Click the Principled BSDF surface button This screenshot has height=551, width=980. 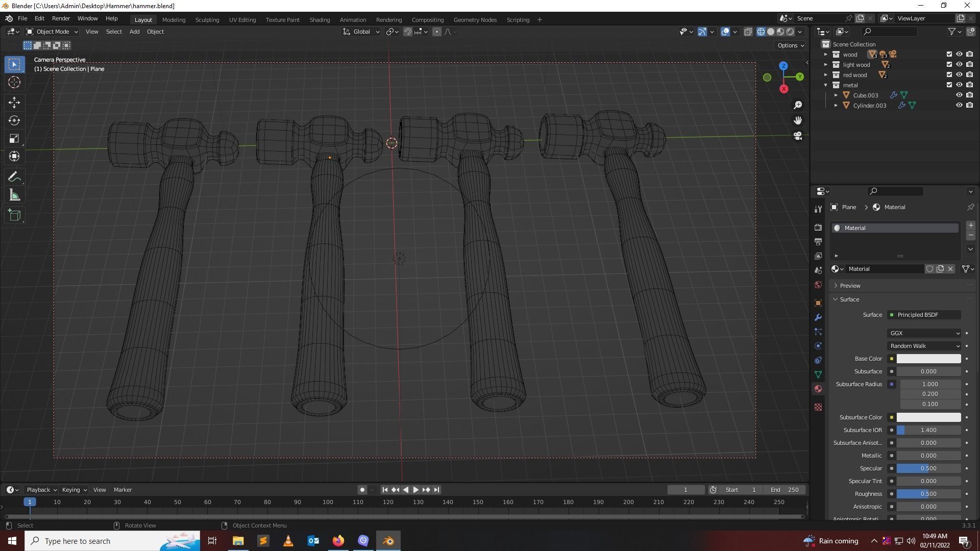(x=924, y=315)
